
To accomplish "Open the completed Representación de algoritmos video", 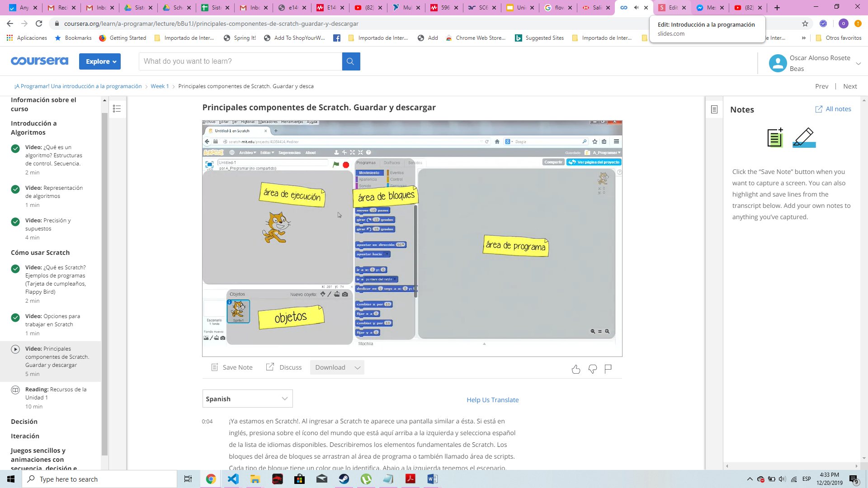I will (54, 192).
